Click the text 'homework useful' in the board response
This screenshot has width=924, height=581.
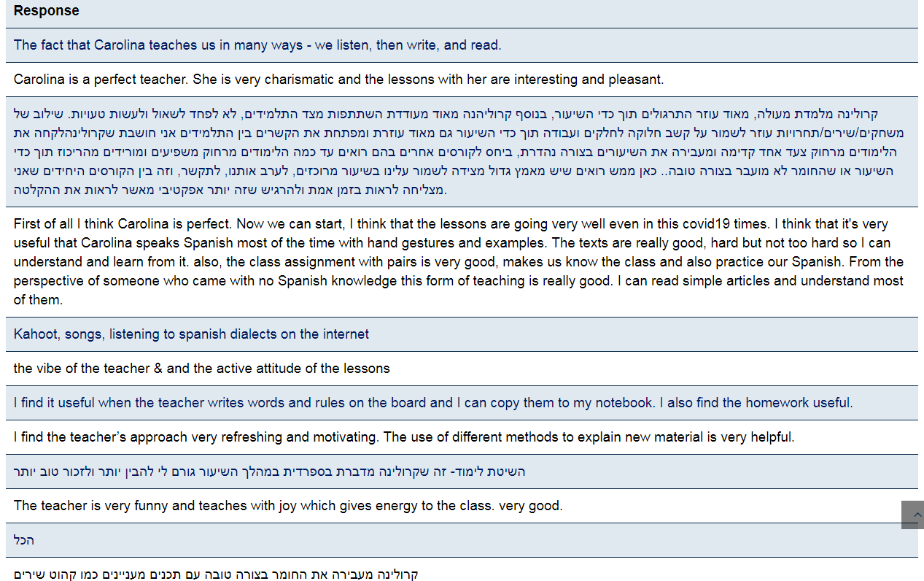pos(799,403)
